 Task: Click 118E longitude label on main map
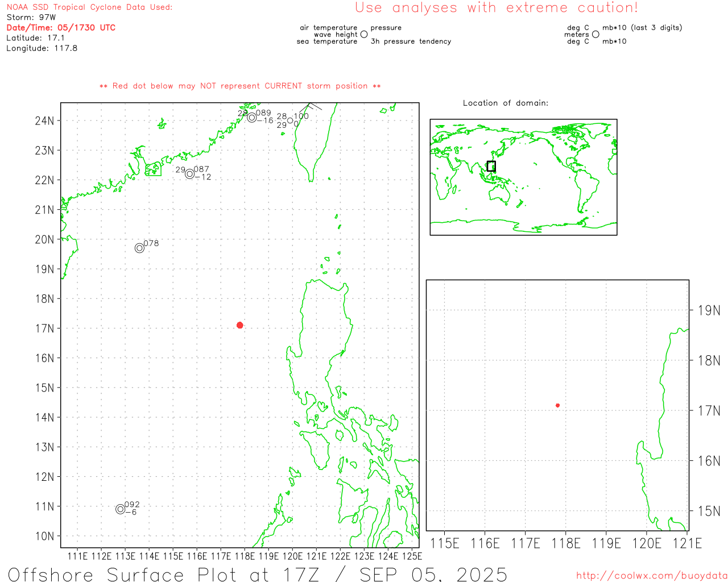click(x=245, y=556)
